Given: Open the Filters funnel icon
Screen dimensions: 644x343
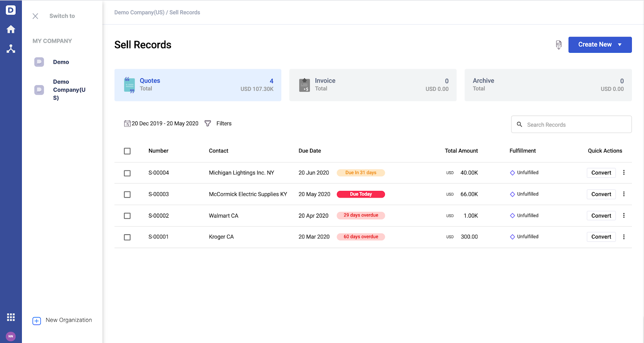Looking at the screenshot, I should 208,123.
